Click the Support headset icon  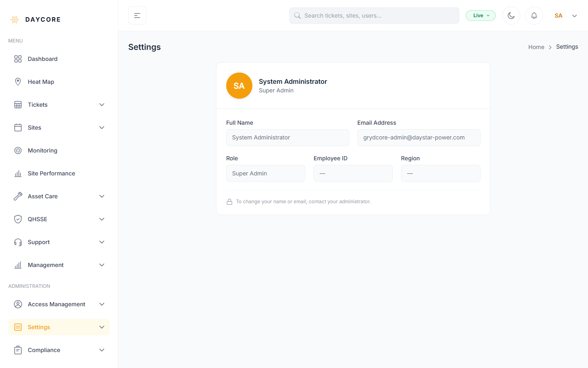click(18, 242)
